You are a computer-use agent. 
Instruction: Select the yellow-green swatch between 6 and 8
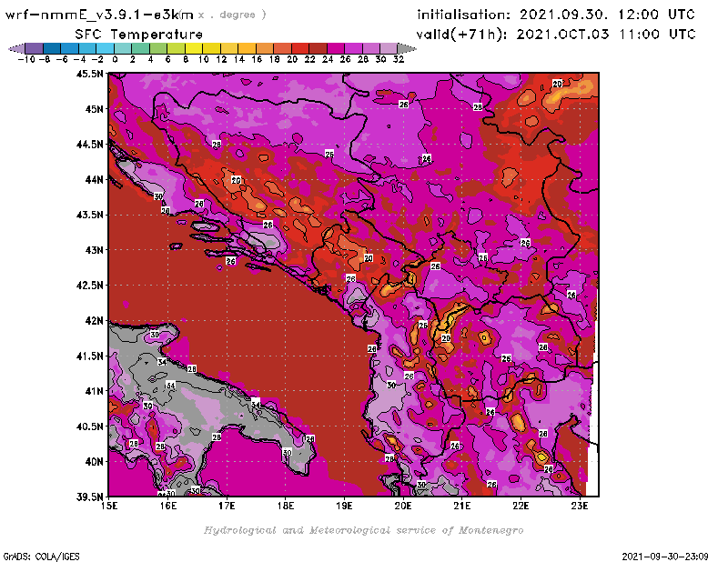(176, 49)
